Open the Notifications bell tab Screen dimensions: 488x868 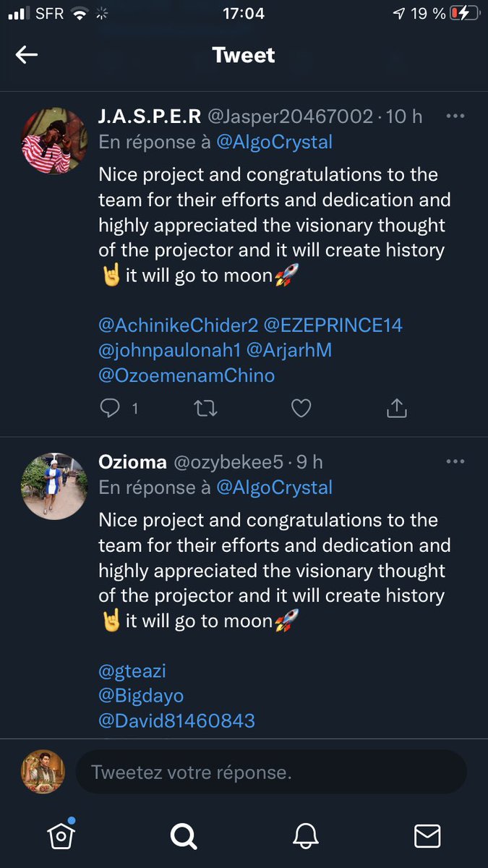click(306, 836)
